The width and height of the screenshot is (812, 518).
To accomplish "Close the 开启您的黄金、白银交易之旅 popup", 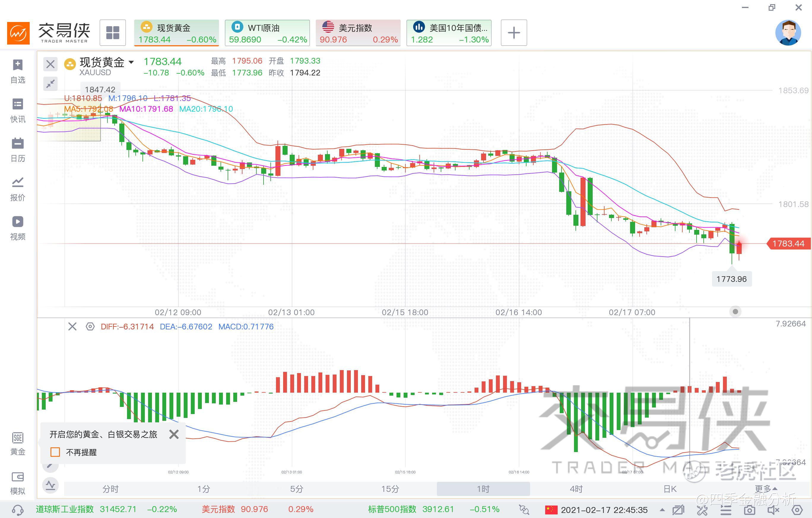I will [174, 434].
